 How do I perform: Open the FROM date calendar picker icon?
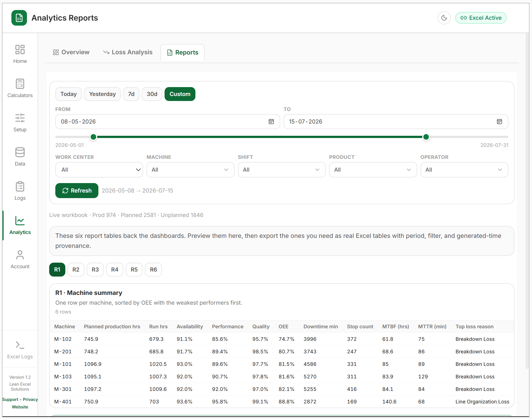[x=271, y=122]
